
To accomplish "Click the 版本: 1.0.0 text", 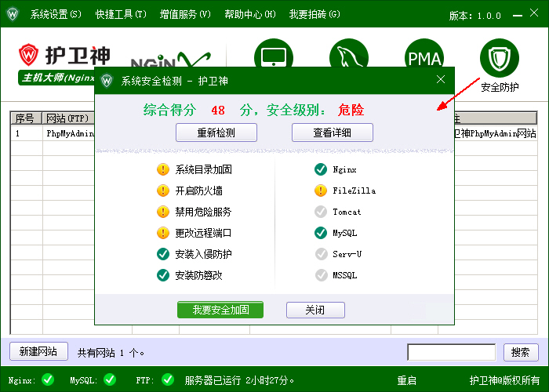I will 475,16.
